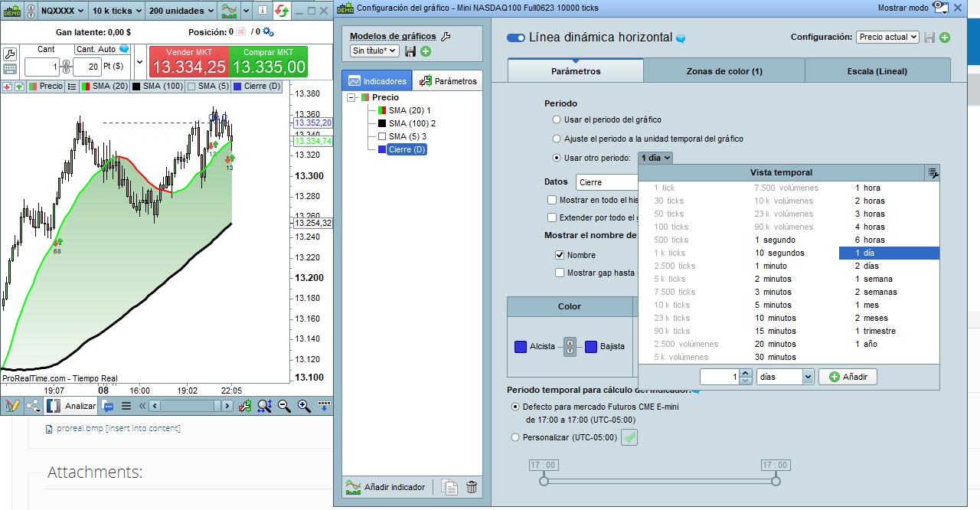Image resolution: width=980 pixels, height=510 pixels.
Task: Click the Mostrar modo eye icon
Action: click(940, 8)
